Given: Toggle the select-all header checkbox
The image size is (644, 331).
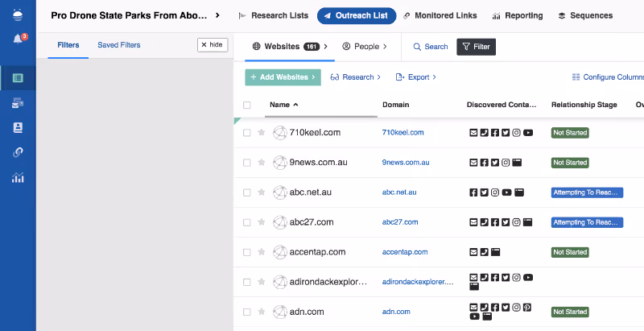Looking at the screenshot, I should click(x=247, y=105).
